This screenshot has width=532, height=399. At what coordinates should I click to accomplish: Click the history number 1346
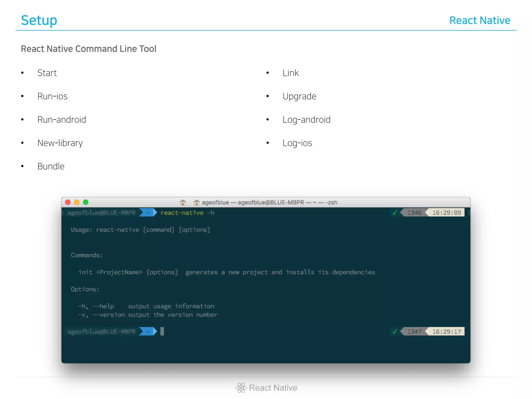pyautogui.click(x=414, y=213)
